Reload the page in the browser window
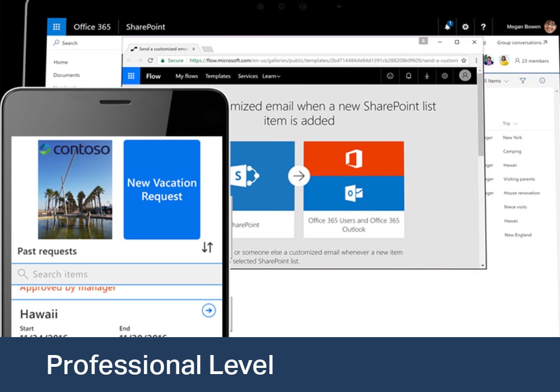 [150, 60]
